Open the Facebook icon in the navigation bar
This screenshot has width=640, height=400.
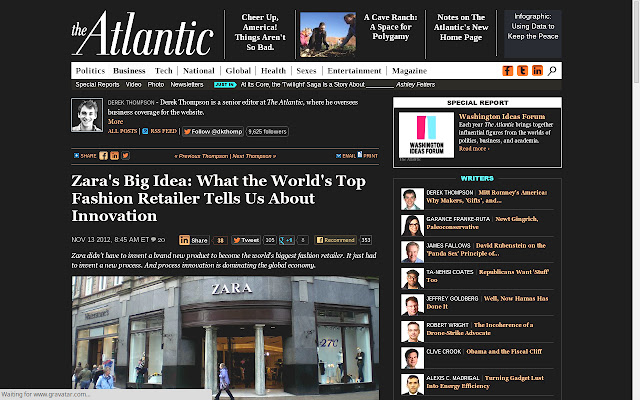pyautogui.click(x=507, y=71)
